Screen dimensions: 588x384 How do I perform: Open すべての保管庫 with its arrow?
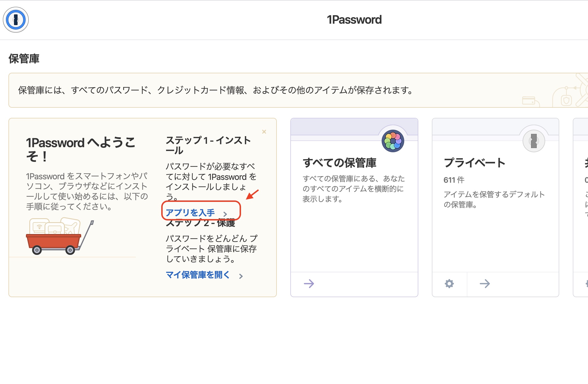(309, 283)
